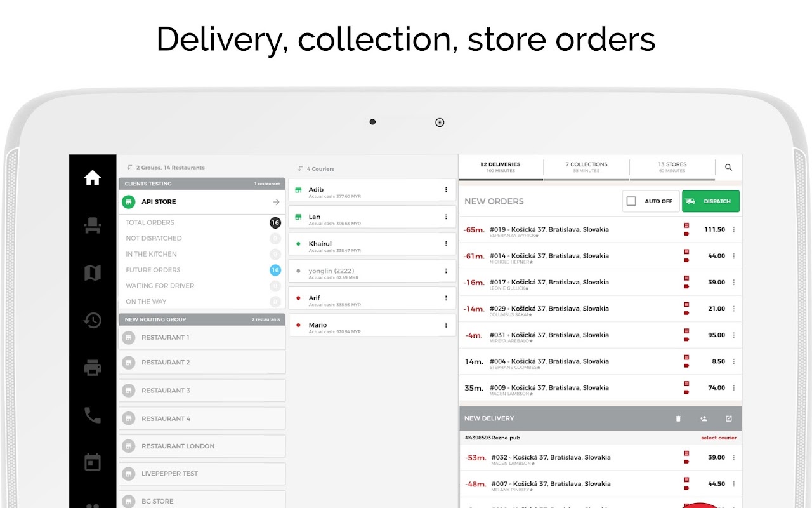
Task: Filter by Not Dispatched orders
Action: point(202,238)
